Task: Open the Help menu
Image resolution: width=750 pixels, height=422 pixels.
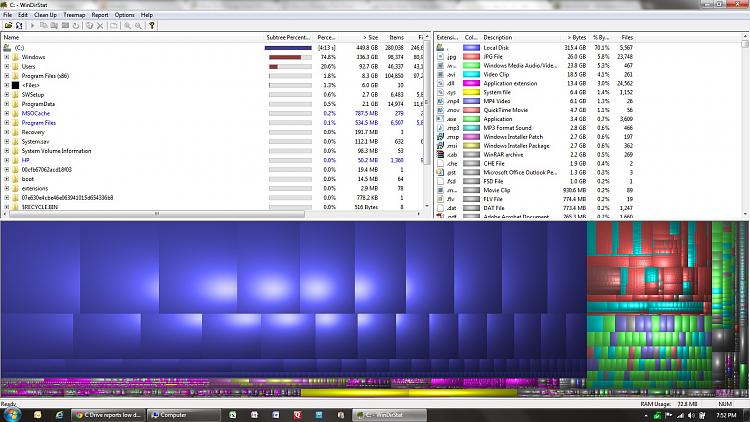Action: [x=146, y=15]
